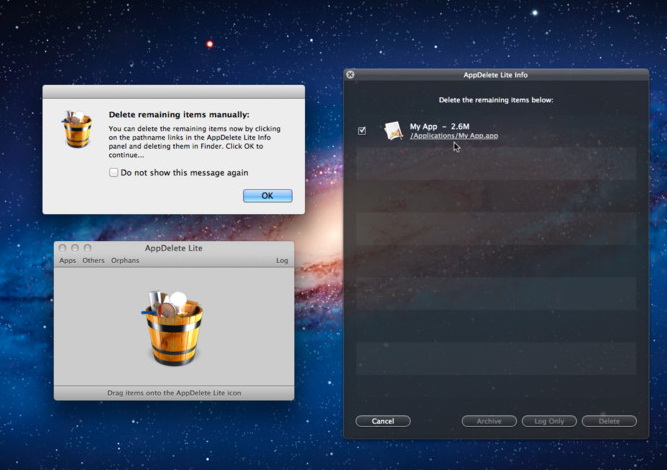Screen dimensions: 667x470
Task: Open the Others tab in AppDelete Lite
Action: click(93, 260)
